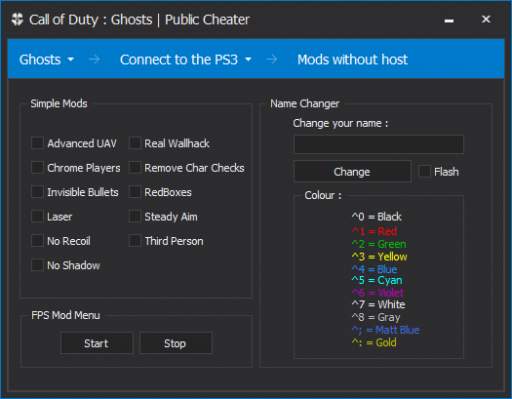The height and width of the screenshot is (399, 512).
Task: Click the Change your name label
Action: click(340, 123)
